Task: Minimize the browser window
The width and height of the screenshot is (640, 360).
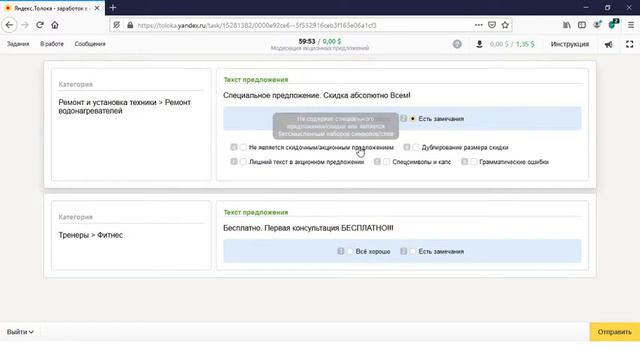Action: click(x=586, y=7)
